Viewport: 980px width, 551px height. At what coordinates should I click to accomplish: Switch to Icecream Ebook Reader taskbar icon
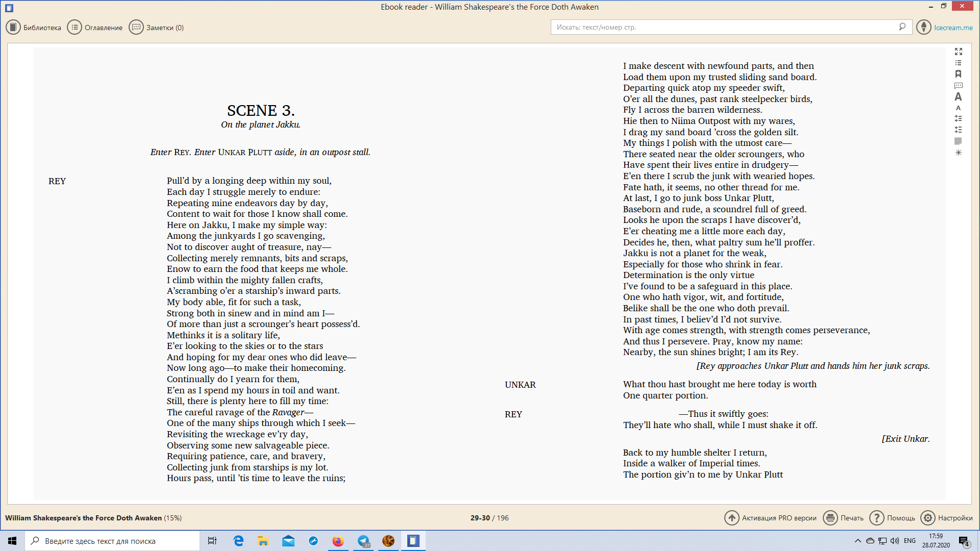pyautogui.click(x=413, y=541)
